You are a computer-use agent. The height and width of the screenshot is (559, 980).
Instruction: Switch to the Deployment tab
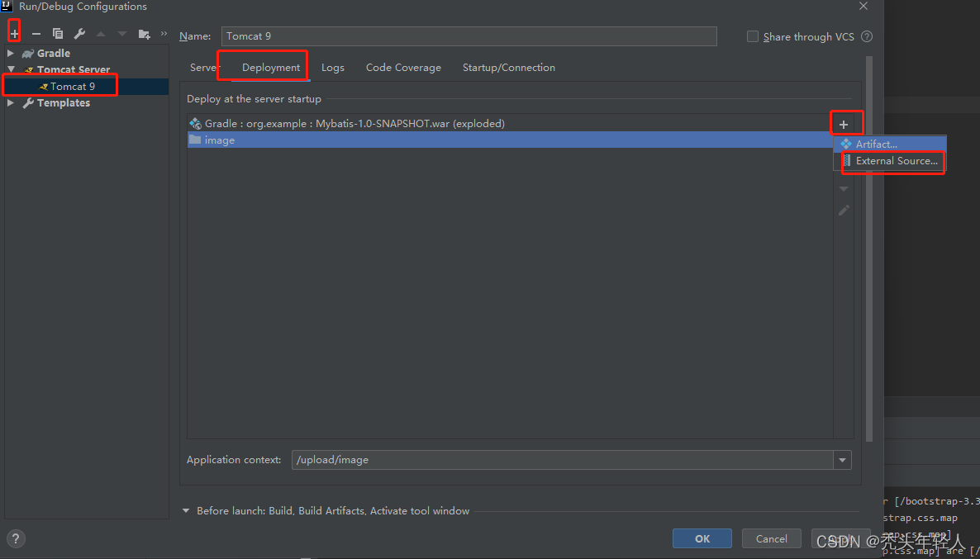(271, 68)
